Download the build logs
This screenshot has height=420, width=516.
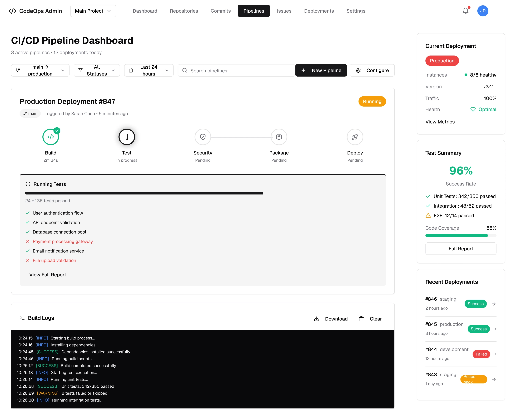(331, 319)
